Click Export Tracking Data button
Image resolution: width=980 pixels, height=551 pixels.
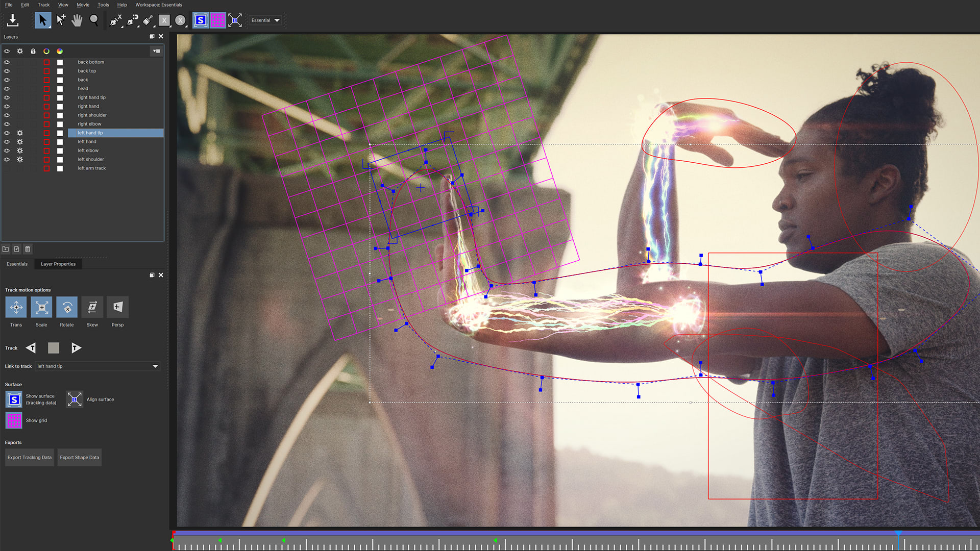coord(30,458)
